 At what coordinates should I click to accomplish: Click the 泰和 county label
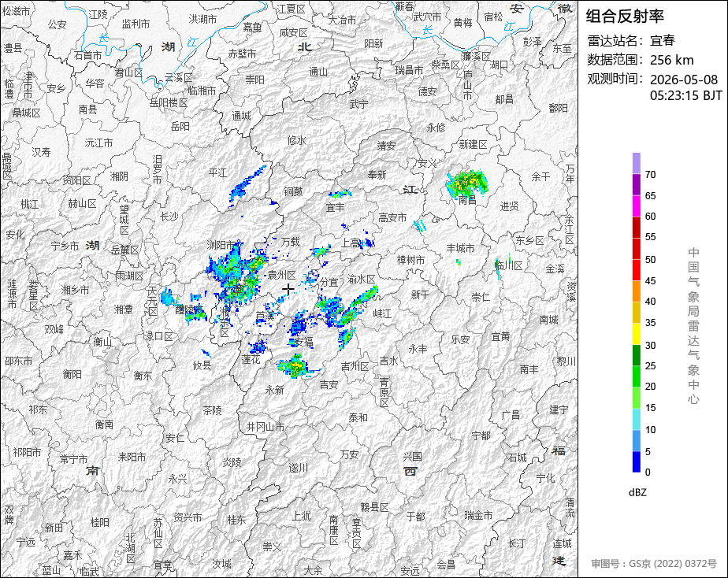[358, 417]
